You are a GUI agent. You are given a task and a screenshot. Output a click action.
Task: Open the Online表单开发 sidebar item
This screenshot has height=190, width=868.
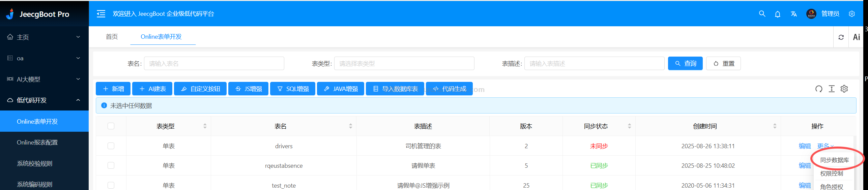44,121
